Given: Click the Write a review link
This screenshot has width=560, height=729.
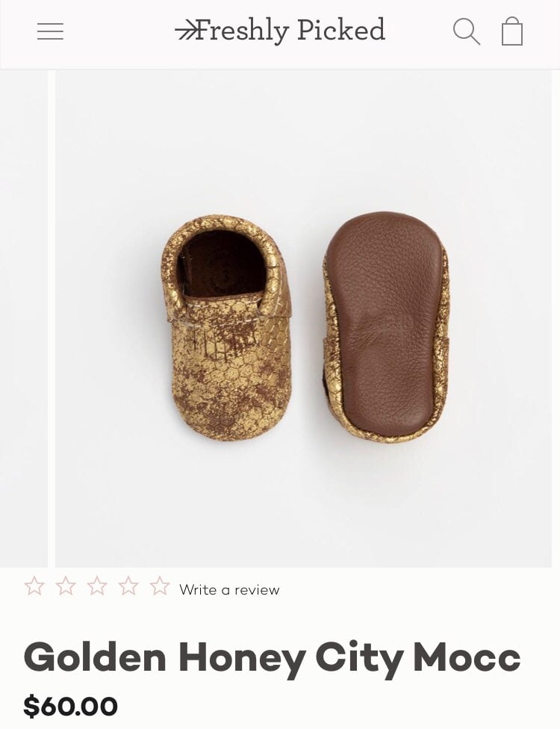Looking at the screenshot, I should (x=229, y=589).
